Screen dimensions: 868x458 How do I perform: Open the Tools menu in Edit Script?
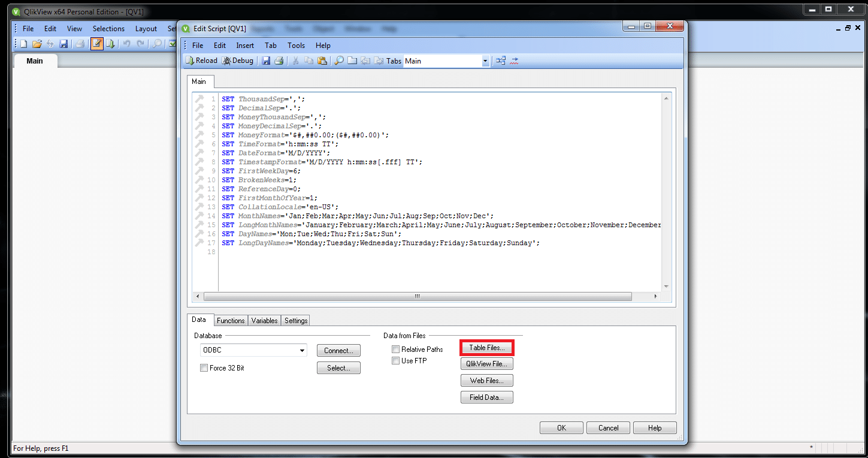(x=296, y=45)
